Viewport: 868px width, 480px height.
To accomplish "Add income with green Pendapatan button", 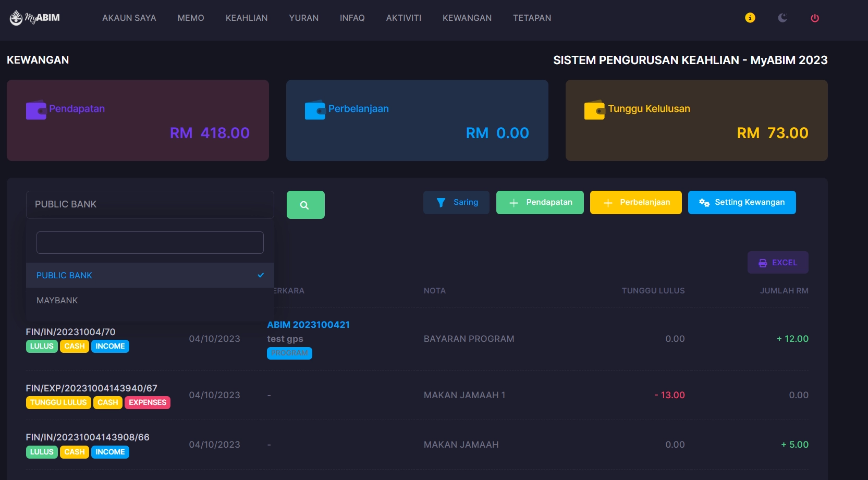I will [540, 202].
